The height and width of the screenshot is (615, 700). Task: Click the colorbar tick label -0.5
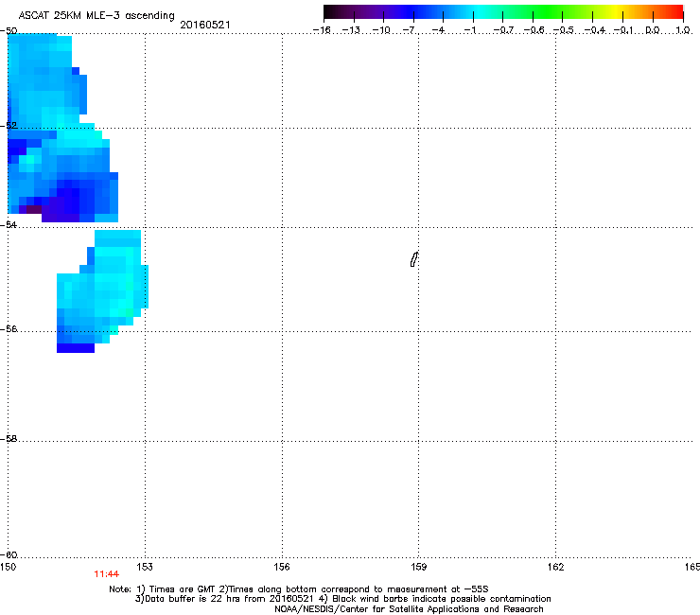[564, 30]
